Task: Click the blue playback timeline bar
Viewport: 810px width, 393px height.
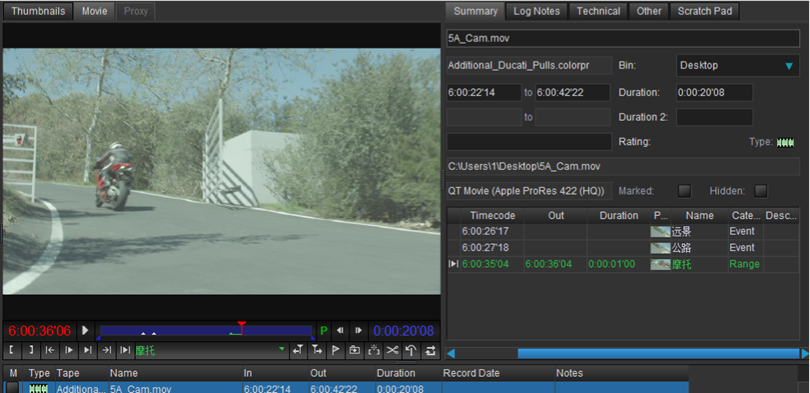Action: click(x=206, y=331)
